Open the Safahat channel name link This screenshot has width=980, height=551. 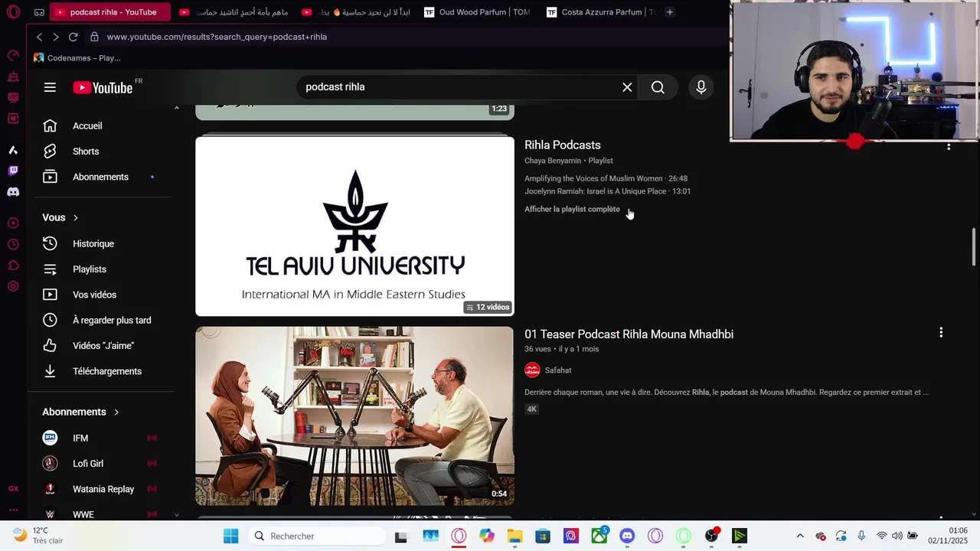558,370
